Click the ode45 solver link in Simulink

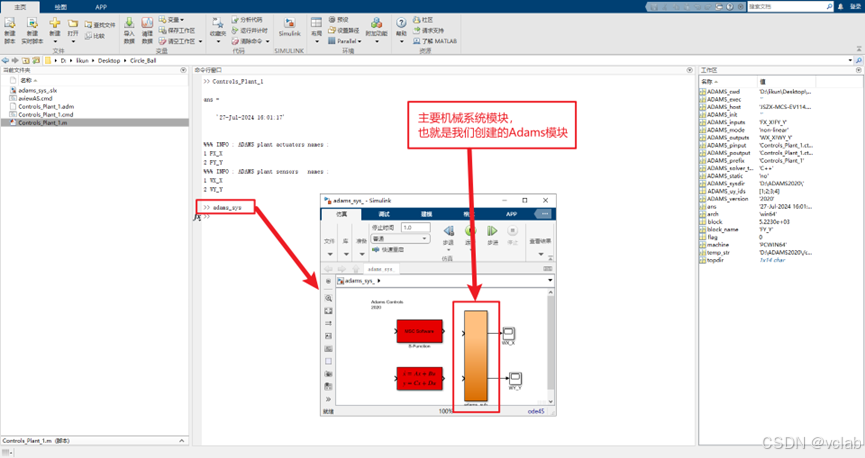point(536,411)
